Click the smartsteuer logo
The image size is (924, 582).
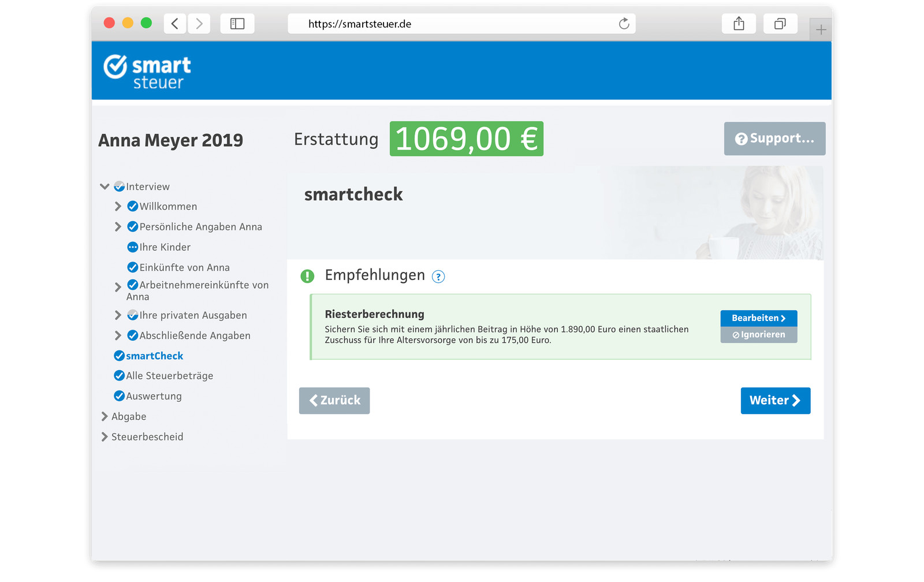point(147,72)
